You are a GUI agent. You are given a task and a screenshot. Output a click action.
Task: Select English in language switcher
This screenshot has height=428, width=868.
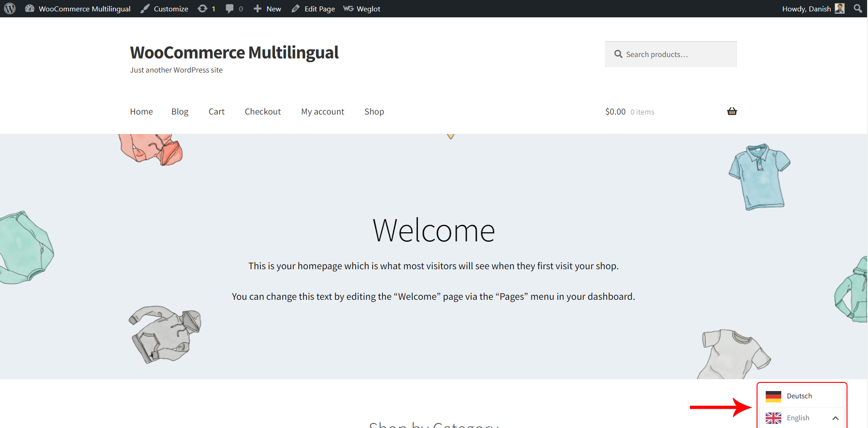pyautogui.click(x=798, y=418)
